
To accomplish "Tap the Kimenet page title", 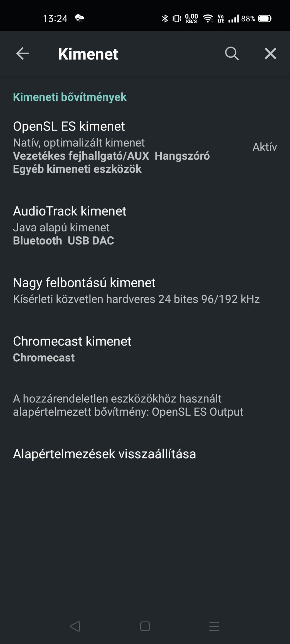I will pos(88,54).
